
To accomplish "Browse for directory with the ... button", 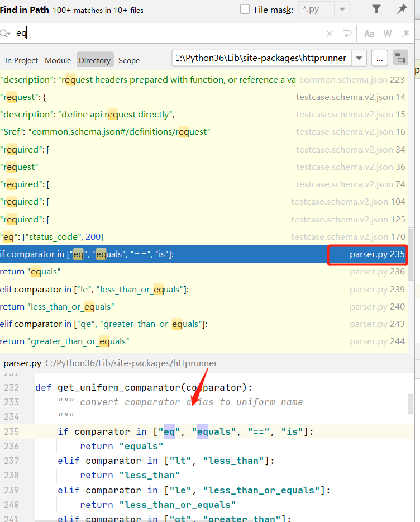I will pyautogui.click(x=379, y=58).
